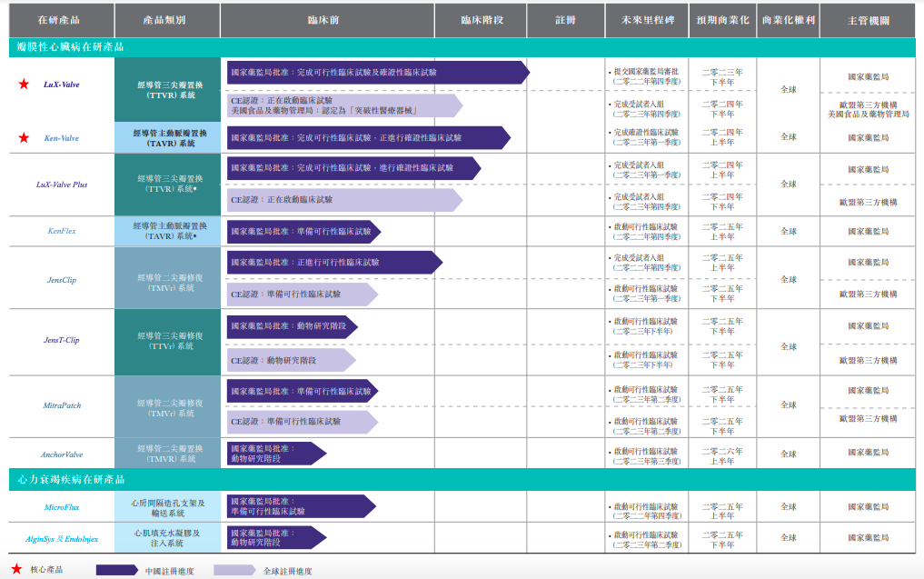The height and width of the screenshot is (579, 924).
Task: Click the red star beside LuX-Valve
Action: coord(24,85)
